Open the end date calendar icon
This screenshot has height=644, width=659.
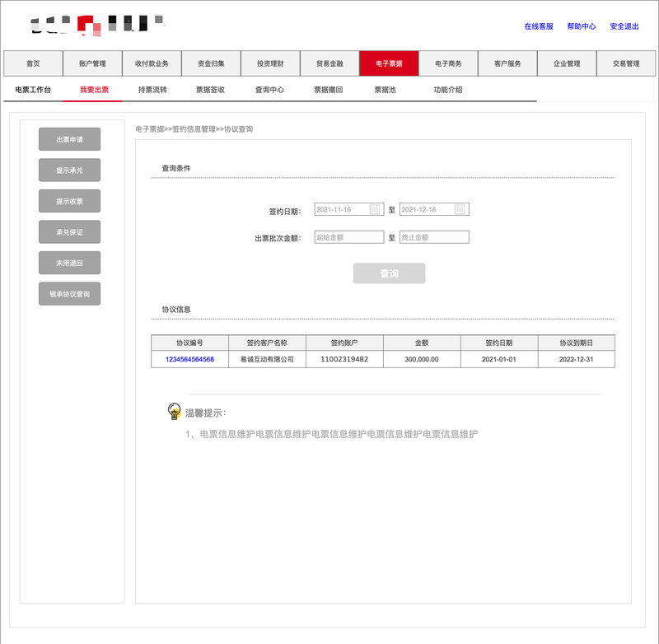coord(460,209)
